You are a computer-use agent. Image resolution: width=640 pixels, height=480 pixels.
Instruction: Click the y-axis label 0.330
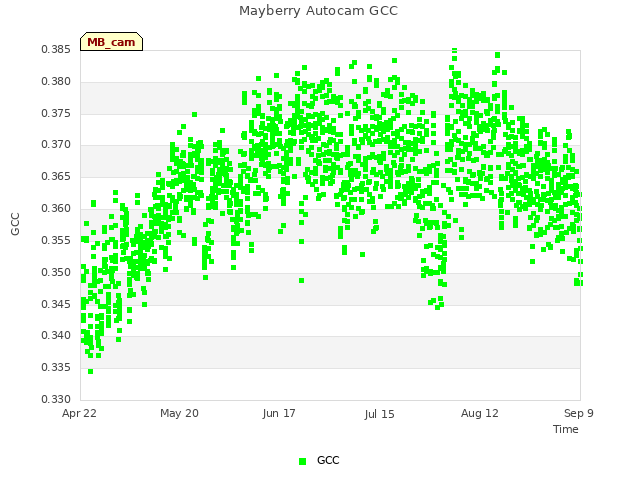(x=56, y=399)
